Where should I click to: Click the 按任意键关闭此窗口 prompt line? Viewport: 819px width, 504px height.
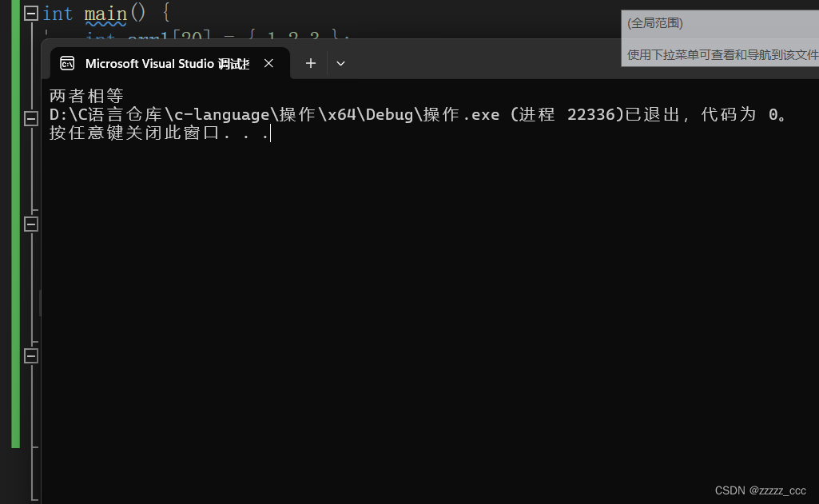pyautogui.click(x=159, y=133)
